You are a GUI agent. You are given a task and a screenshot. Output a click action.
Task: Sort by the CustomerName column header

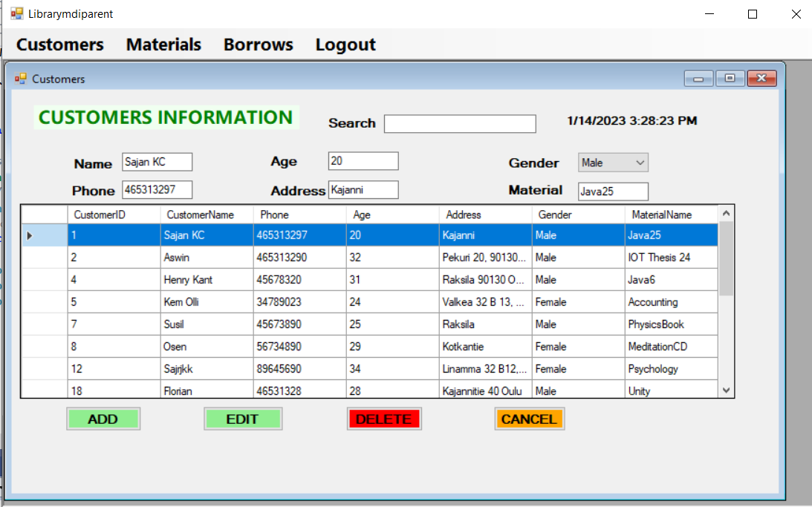(207, 215)
